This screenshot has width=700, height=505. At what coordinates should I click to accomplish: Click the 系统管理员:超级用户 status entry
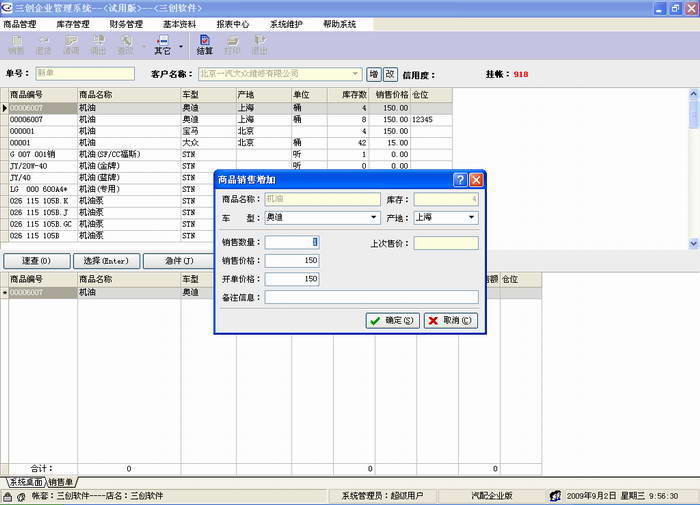click(383, 496)
